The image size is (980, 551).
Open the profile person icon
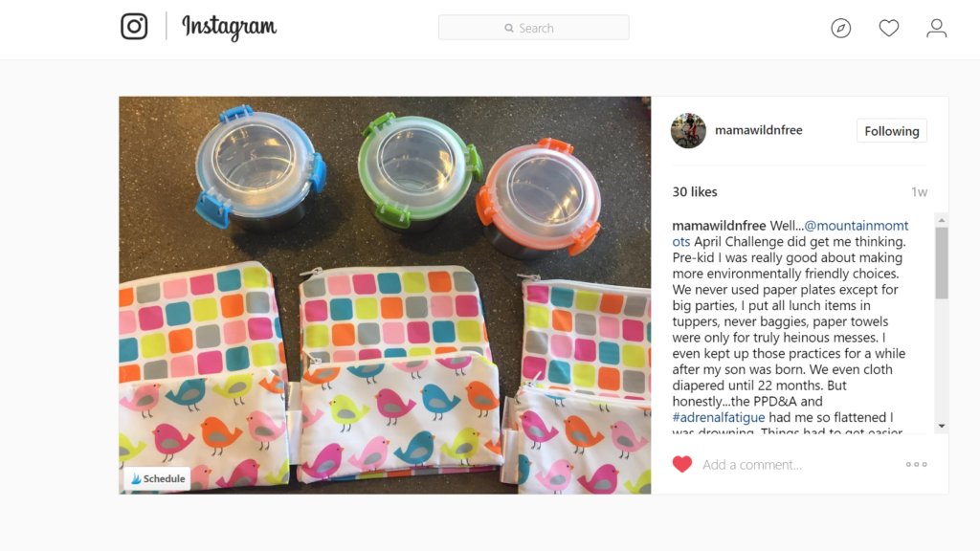click(x=936, y=28)
